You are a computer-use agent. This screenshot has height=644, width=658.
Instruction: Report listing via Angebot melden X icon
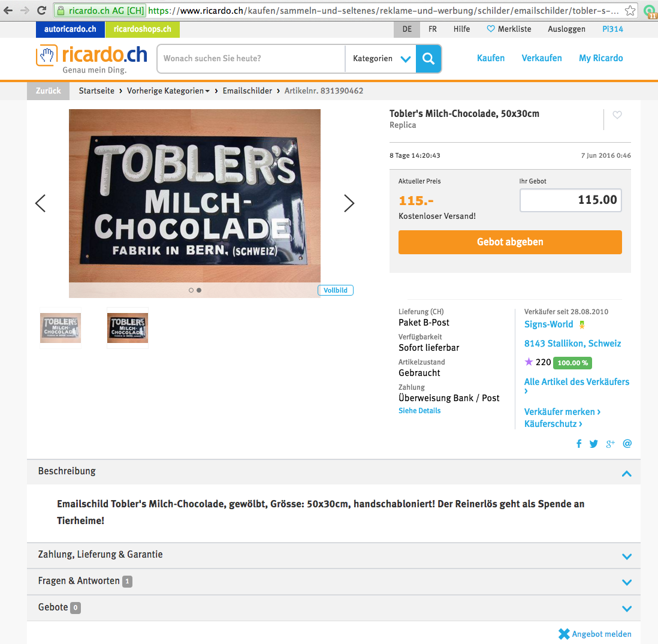pos(564,634)
